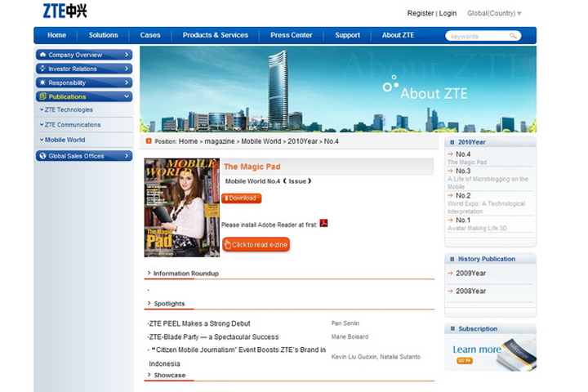Open the Global(Country) dropdown
Viewport: 588px width, 392px height.
(494, 13)
